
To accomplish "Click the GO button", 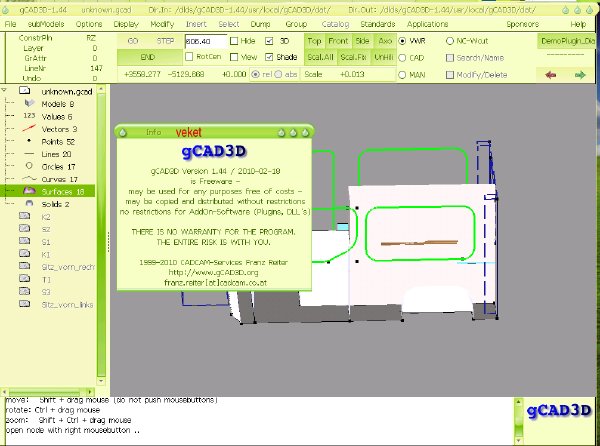I will tap(133, 41).
